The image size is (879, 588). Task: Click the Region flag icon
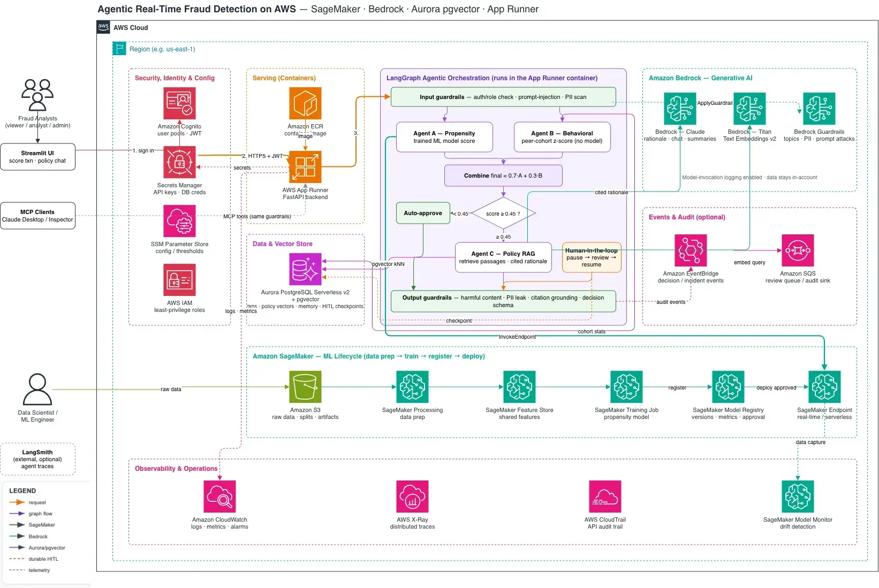point(119,49)
